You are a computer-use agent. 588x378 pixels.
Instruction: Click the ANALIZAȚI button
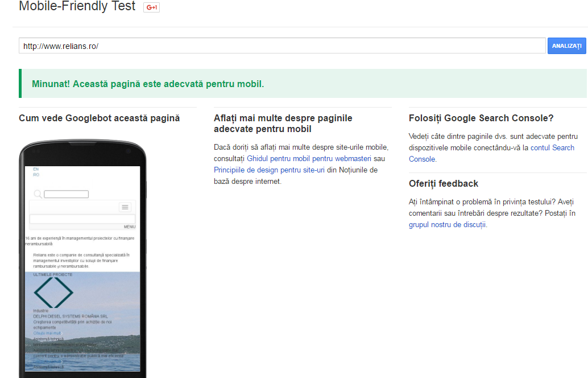pyautogui.click(x=566, y=46)
